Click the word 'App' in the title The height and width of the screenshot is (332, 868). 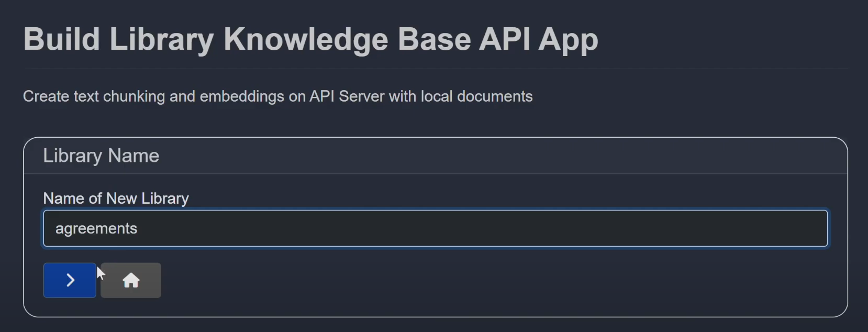pyautogui.click(x=568, y=40)
